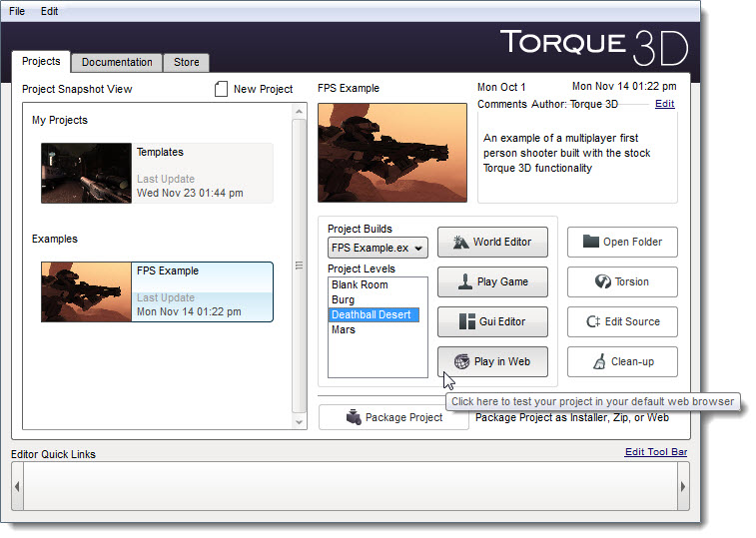Click the Edit Source C++ icon
756x538 pixels.
tap(593, 321)
